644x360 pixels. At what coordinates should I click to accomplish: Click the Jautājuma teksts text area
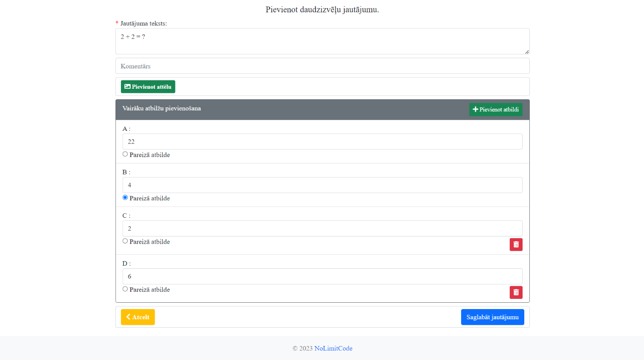[322, 41]
